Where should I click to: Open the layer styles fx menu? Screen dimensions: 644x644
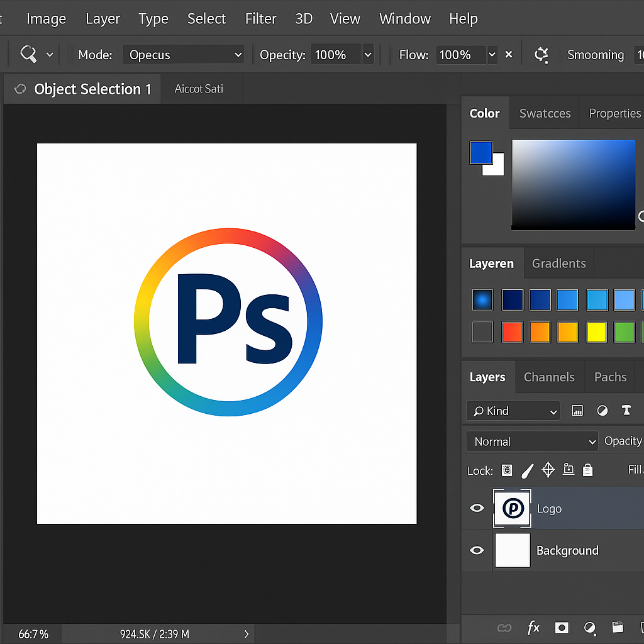[533, 628]
